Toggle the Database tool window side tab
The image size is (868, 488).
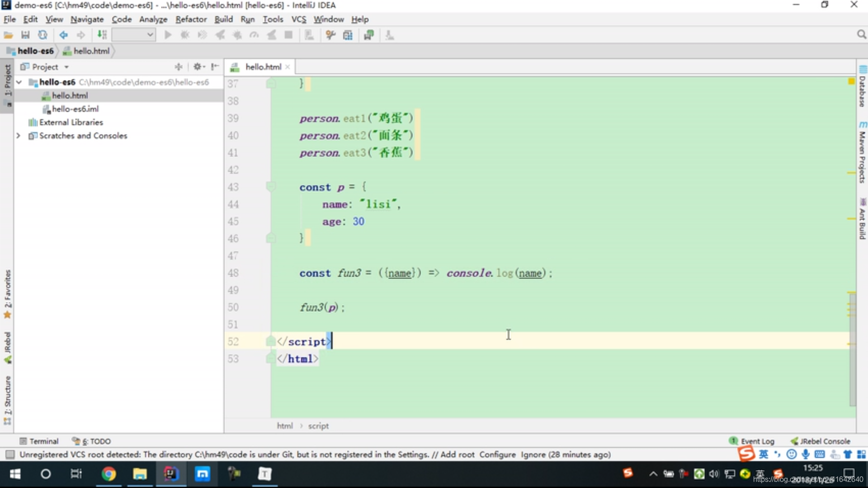(863, 87)
